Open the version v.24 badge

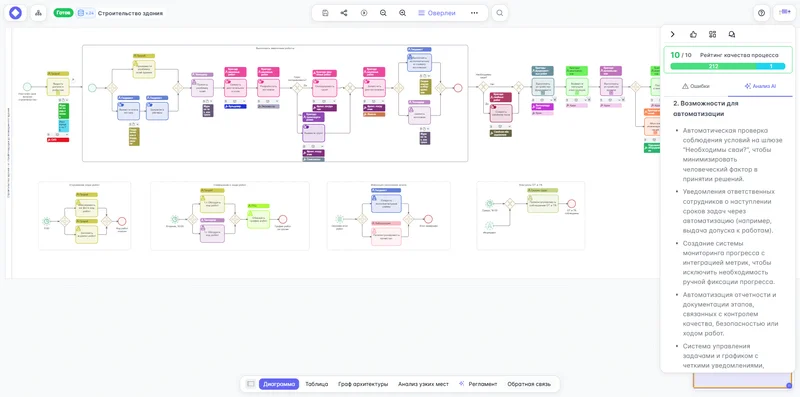[86, 13]
